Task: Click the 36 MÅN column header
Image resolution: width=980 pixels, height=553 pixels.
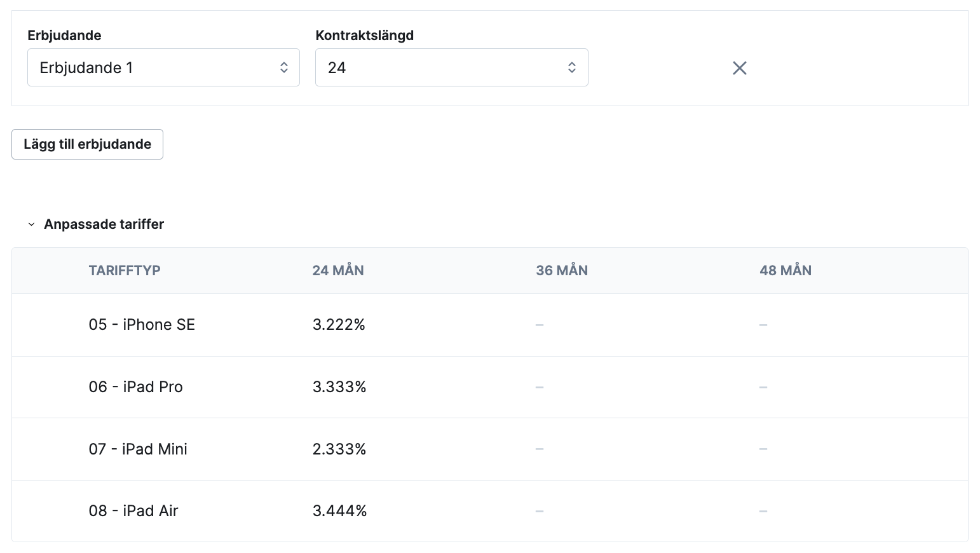Action: 562,270
